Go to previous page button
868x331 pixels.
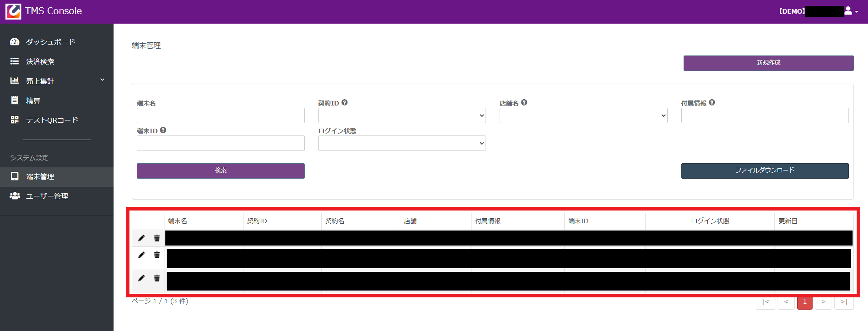[786, 302]
